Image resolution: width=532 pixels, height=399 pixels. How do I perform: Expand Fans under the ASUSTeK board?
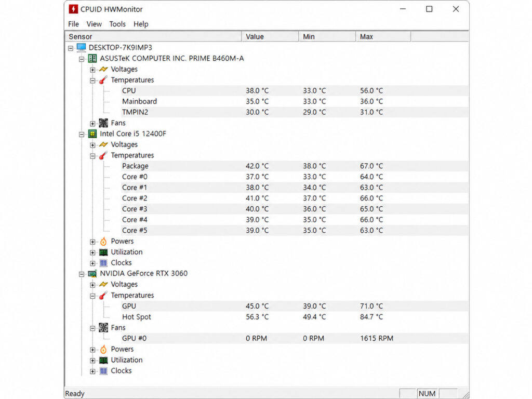(x=92, y=124)
